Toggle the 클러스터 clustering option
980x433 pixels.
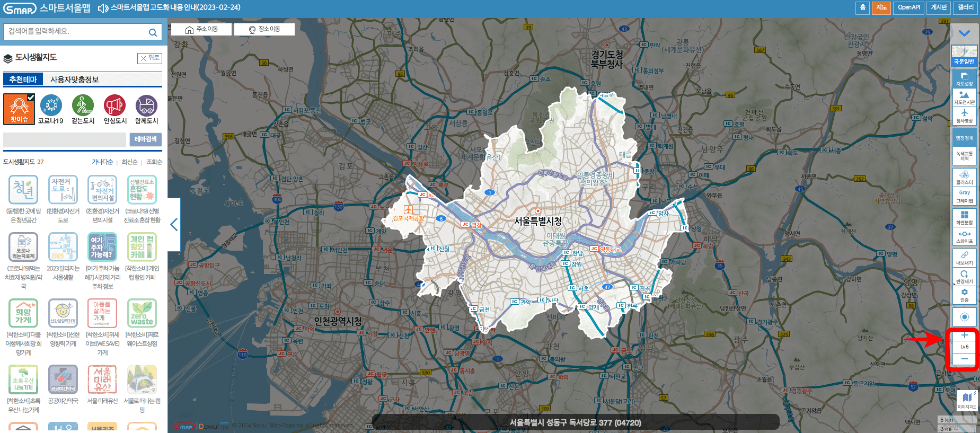pyautogui.click(x=964, y=178)
